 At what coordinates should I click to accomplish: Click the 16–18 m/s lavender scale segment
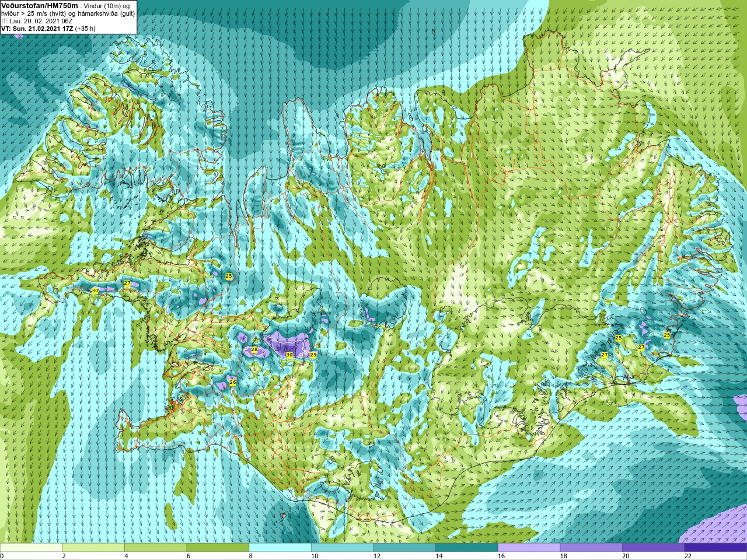[x=529, y=548]
